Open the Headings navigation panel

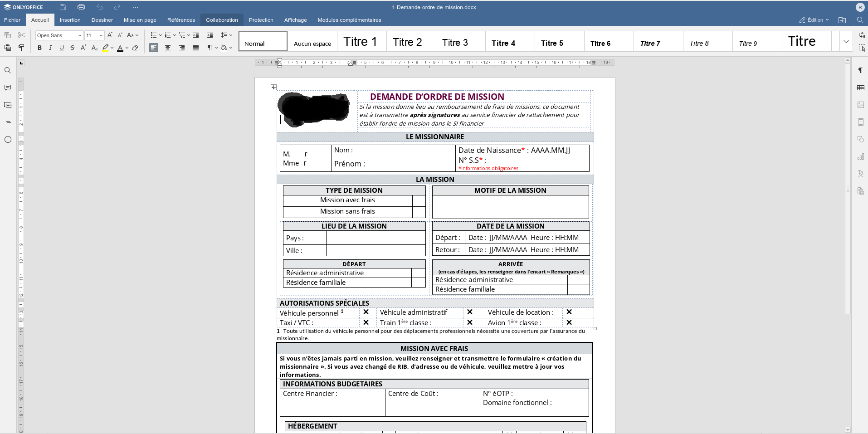8,122
